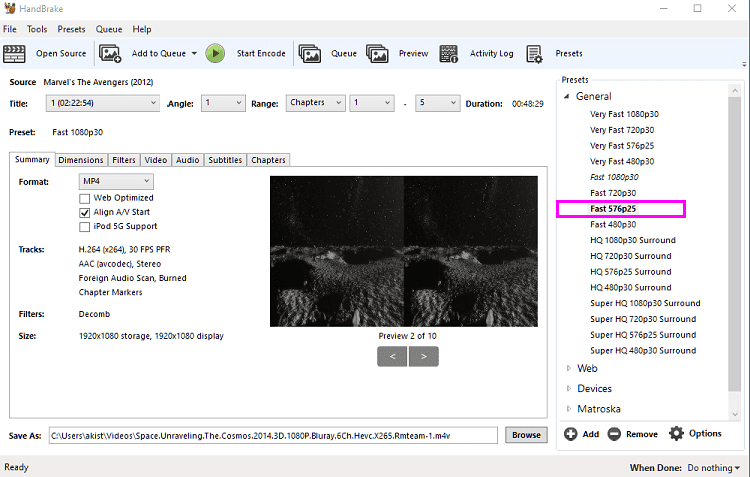Open the toolbar overflow arrow
This screenshot has width=750, height=477.
744,64
